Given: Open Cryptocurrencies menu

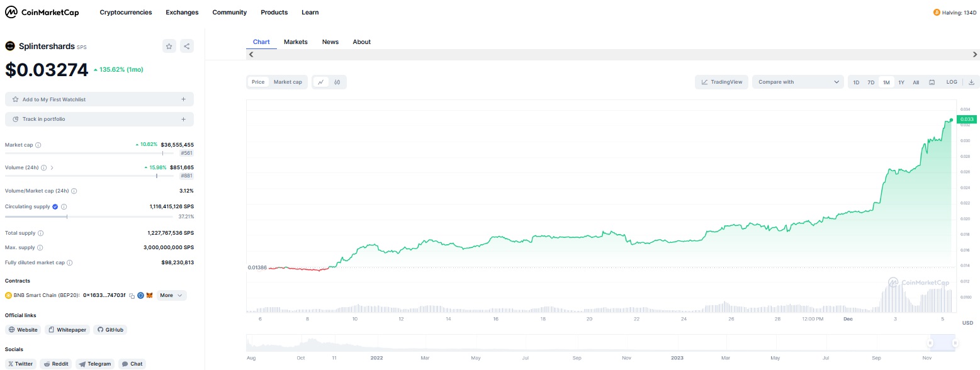Looking at the screenshot, I should tap(126, 13).
